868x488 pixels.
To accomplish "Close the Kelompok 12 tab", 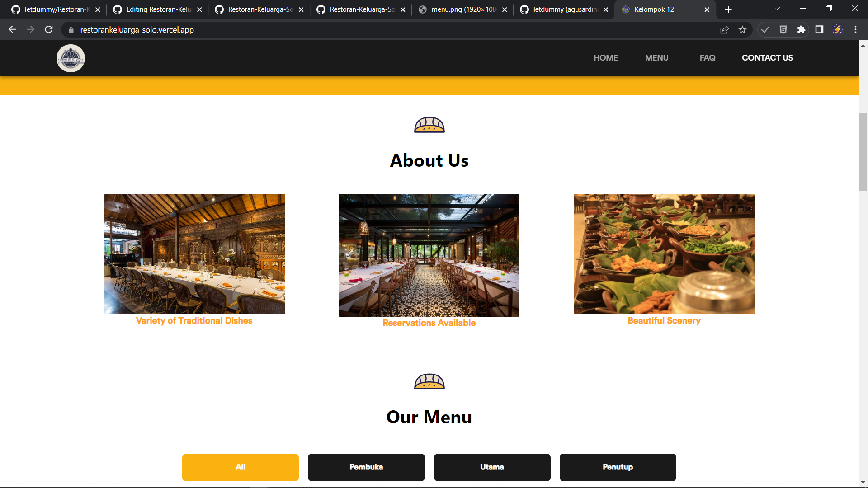I will [707, 9].
